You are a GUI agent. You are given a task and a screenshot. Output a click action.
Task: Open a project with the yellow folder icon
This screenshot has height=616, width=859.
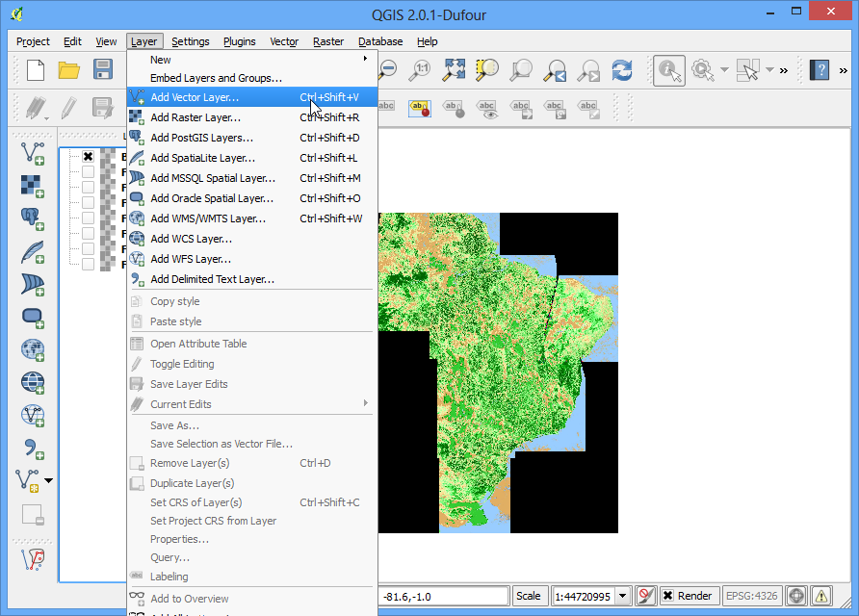click(69, 70)
